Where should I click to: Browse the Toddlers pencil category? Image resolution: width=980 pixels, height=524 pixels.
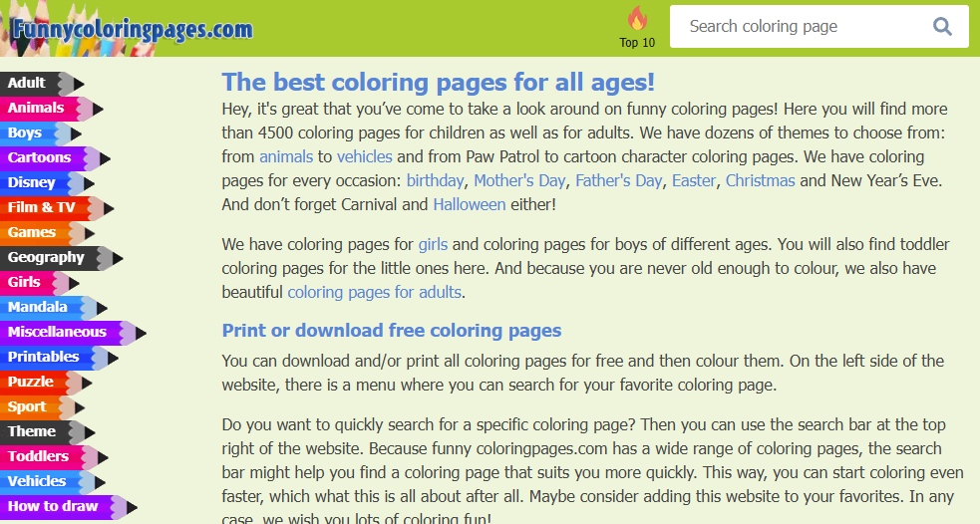[x=54, y=458]
